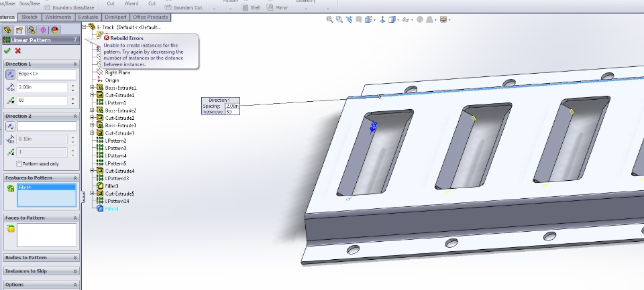
Task: Open the FeatureManager design tree tab
Action: (7, 30)
